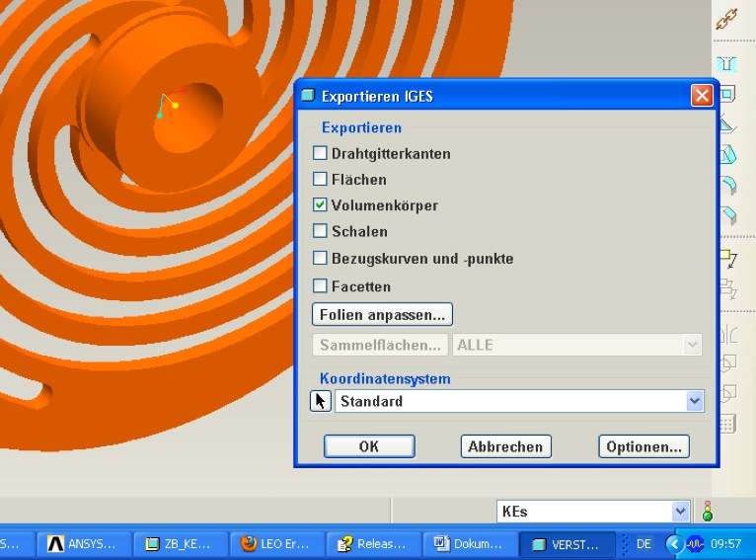
Task: Enable Bezugskurven und -punkte checkbox
Action: (320, 258)
